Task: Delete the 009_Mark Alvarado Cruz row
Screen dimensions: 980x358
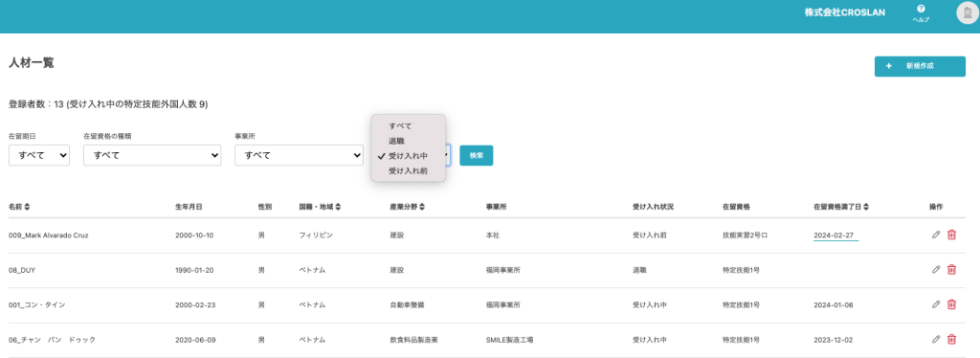Action: pyautogui.click(x=951, y=235)
